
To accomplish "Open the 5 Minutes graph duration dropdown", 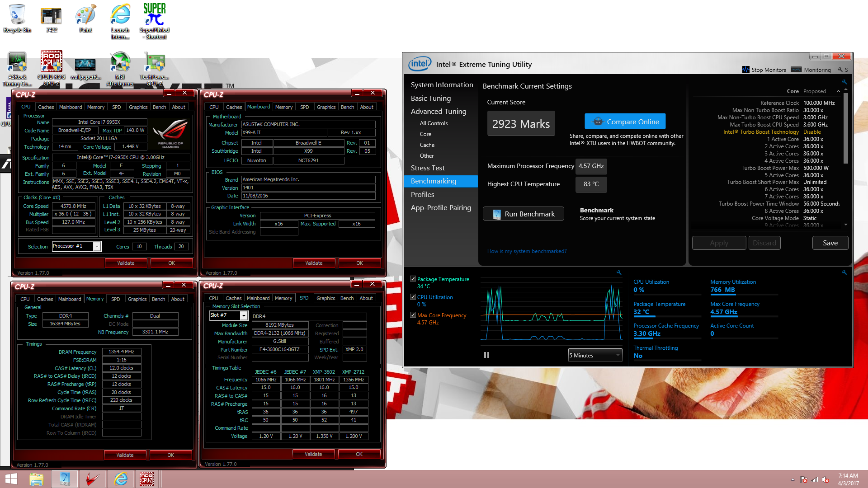I will click(594, 355).
